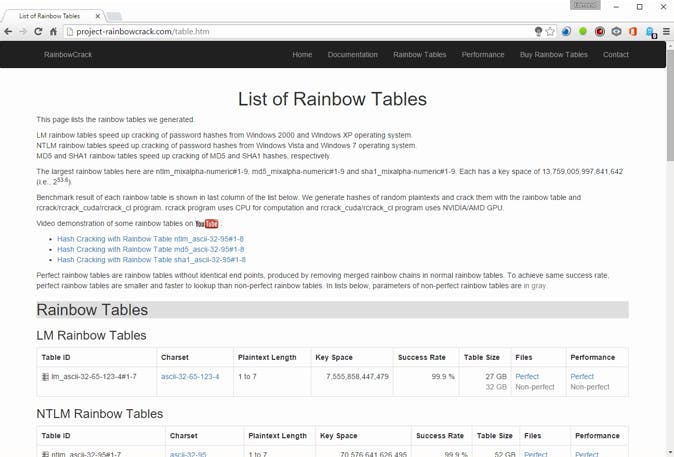Click the 'Non-perfect' files text in LM table
This screenshot has width=674, height=457.
pyautogui.click(x=535, y=387)
